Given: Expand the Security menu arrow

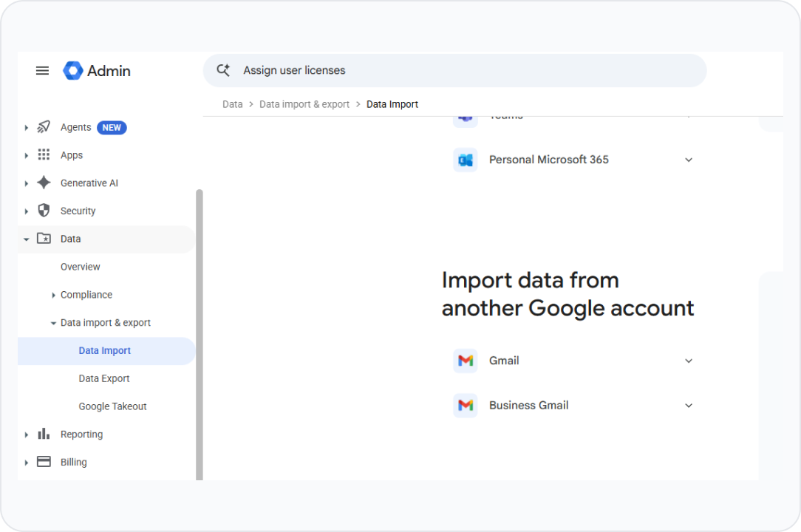Looking at the screenshot, I should (x=26, y=211).
